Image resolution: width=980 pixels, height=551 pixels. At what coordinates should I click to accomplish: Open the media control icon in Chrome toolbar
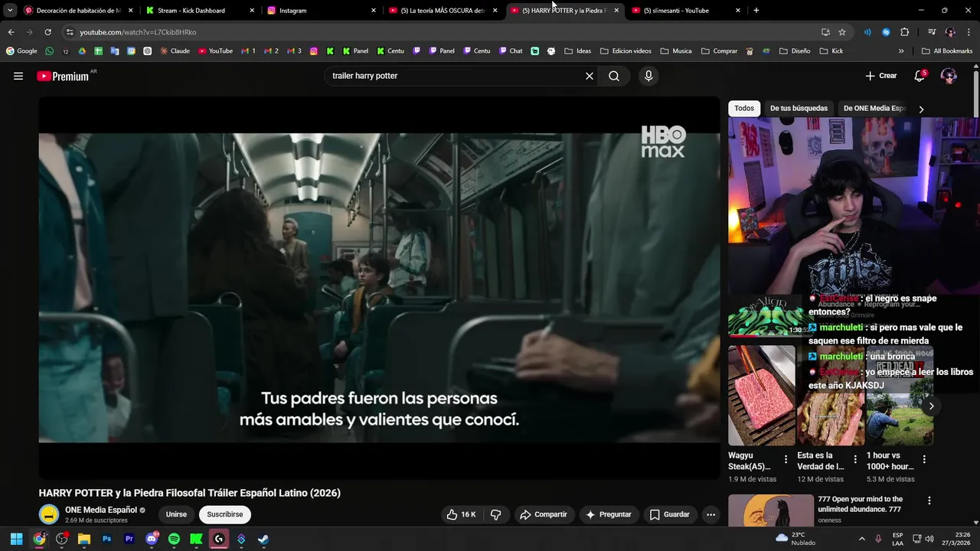932,32
